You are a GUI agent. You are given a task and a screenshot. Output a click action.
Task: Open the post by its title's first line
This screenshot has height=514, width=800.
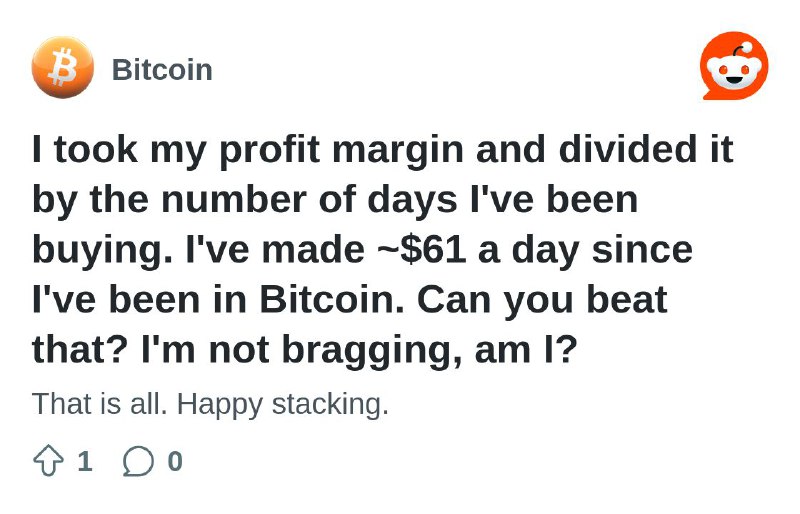pos(383,149)
